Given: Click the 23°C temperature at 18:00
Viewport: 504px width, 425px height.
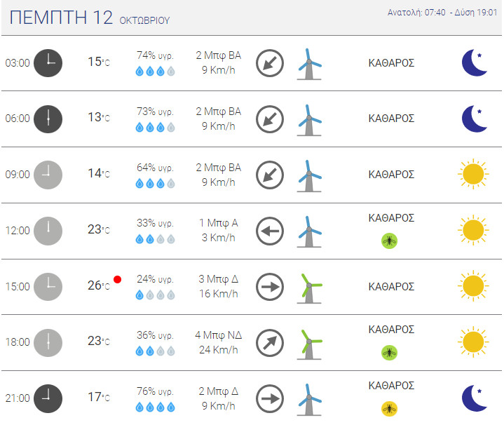Looking at the screenshot, I should click(x=99, y=341).
